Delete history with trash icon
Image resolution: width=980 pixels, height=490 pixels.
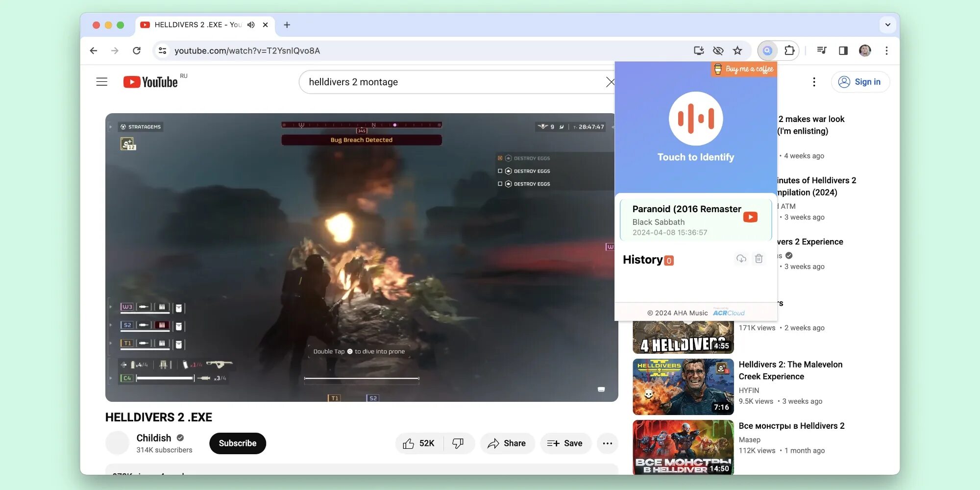pyautogui.click(x=759, y=259)
